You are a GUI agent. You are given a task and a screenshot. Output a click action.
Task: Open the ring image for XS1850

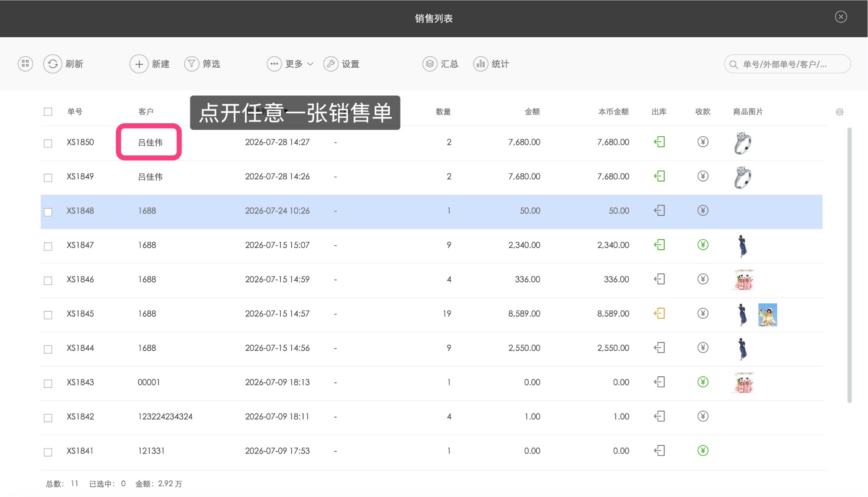pyautogui.click(x=743, y=143)
